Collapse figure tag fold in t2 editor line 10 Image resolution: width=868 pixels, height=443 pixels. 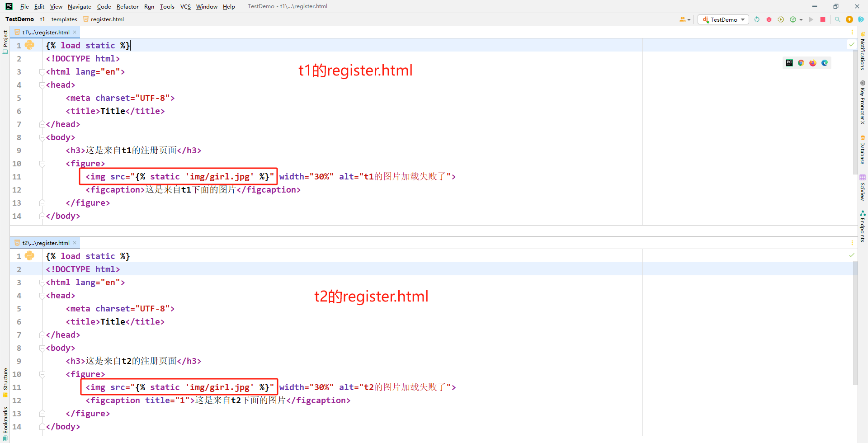42,374
